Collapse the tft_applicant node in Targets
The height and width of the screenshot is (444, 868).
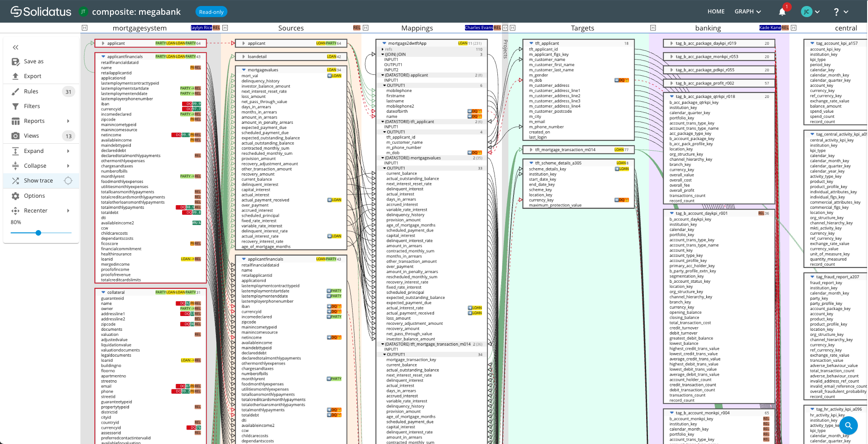(531, 43)
